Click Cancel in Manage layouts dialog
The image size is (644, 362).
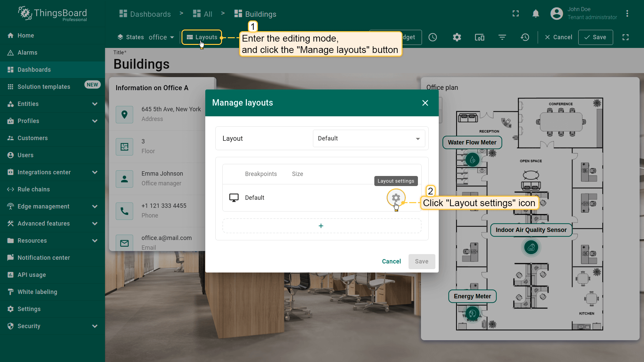pos(391,261)
